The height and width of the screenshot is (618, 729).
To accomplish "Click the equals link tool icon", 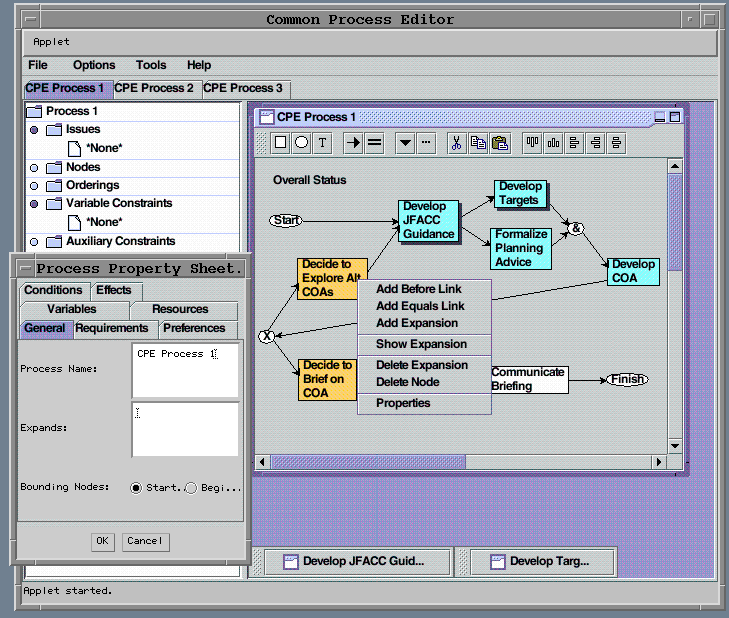I will [374, 143].
